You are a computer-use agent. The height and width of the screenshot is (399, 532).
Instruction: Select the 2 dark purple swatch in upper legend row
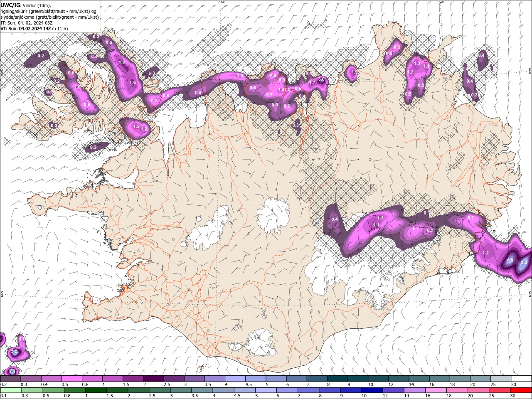(153, 379)
